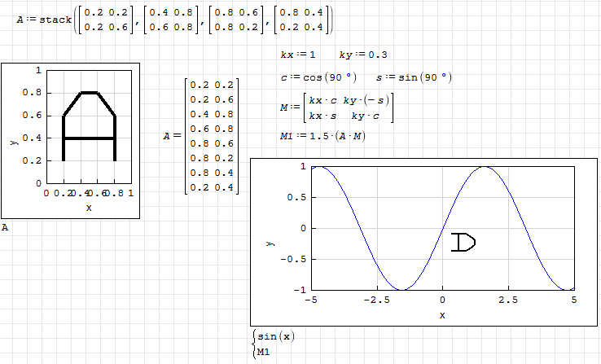This screenshot has height=364, width=601.
Task: Click the last matrix in the stack arguments
Action: [x=303, y=19]
